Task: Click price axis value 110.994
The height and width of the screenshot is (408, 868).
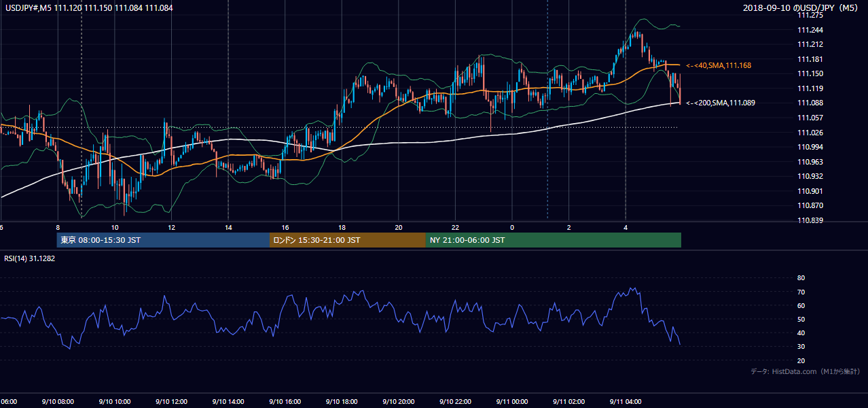Action: [810, 147]
